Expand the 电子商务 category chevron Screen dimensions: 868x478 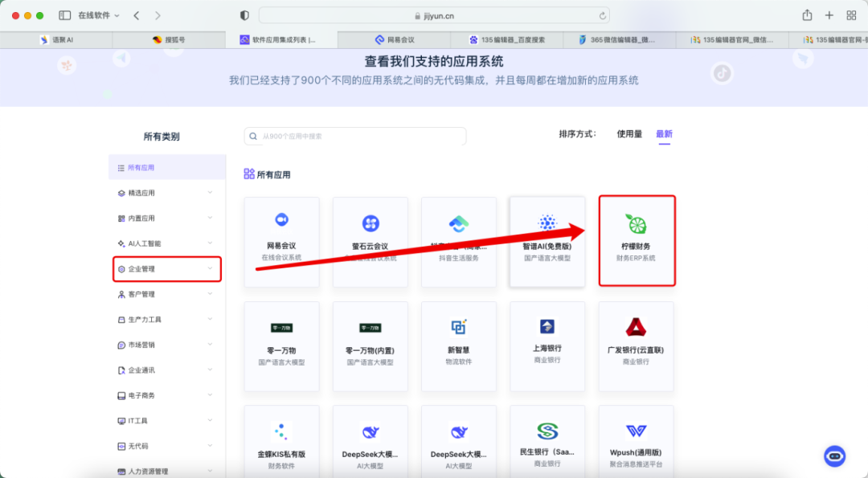click(x=210, y=395)
